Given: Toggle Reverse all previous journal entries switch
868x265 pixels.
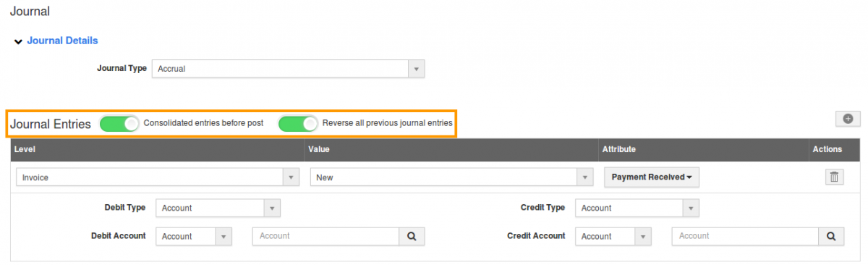Looking at the screenshot, I should [x=298, y=124].
